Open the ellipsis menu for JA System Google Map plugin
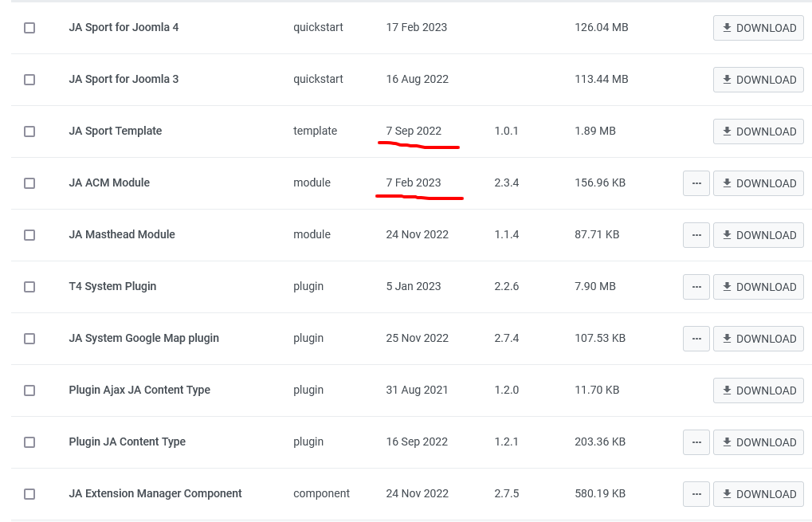812x522 pixels. pyautogui.click(x=696, y=339)
